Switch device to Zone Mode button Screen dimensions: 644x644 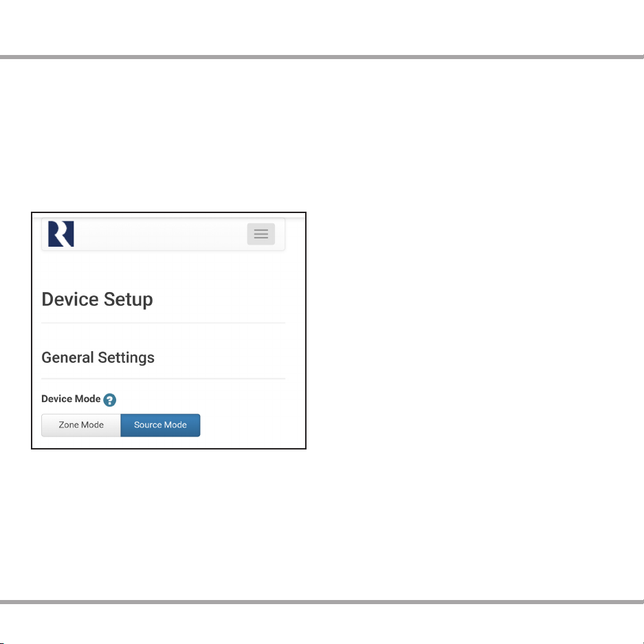click(x=81, y=425)
